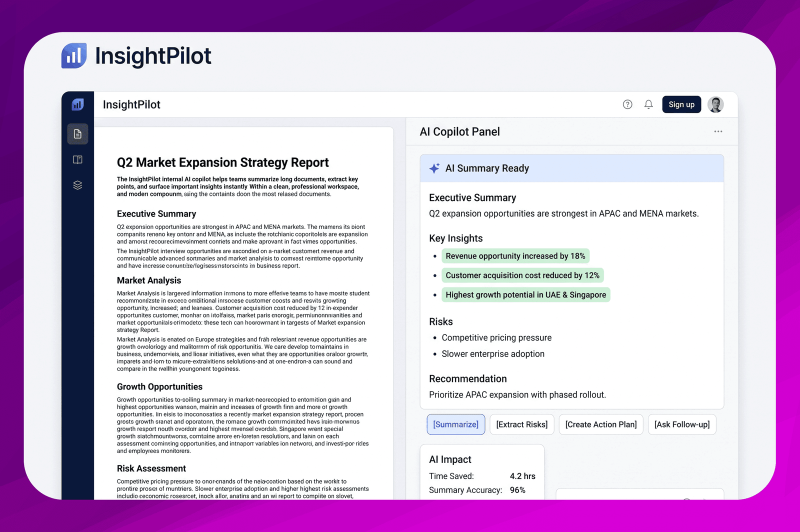Open the user profile avatar
Image resolution: width=800 pixels, height=532 pixels.
click(715, 104)
